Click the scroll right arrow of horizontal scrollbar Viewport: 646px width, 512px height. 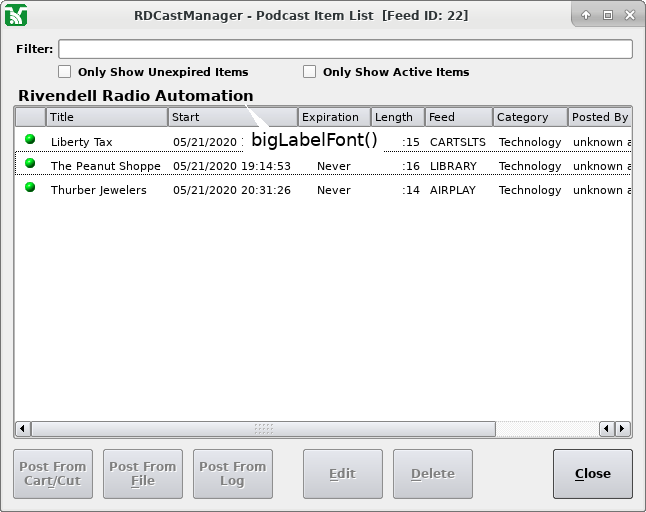point(622,429)
